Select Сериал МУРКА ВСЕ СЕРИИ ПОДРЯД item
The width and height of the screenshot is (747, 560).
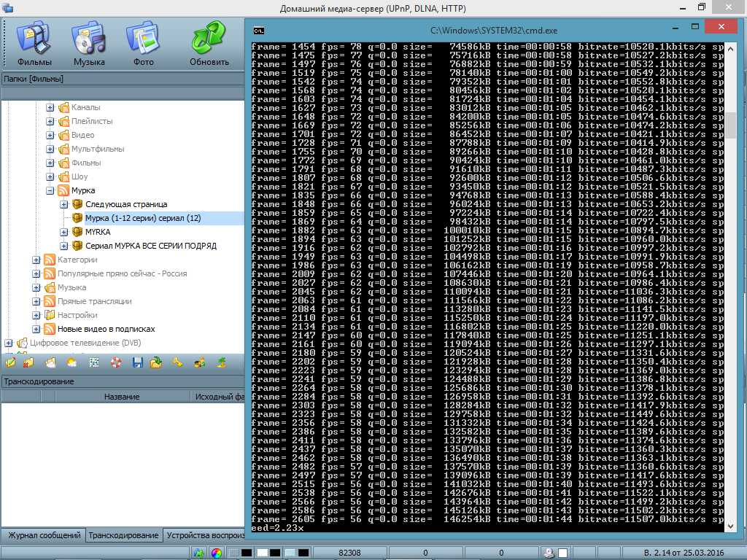tap(150, 246)
